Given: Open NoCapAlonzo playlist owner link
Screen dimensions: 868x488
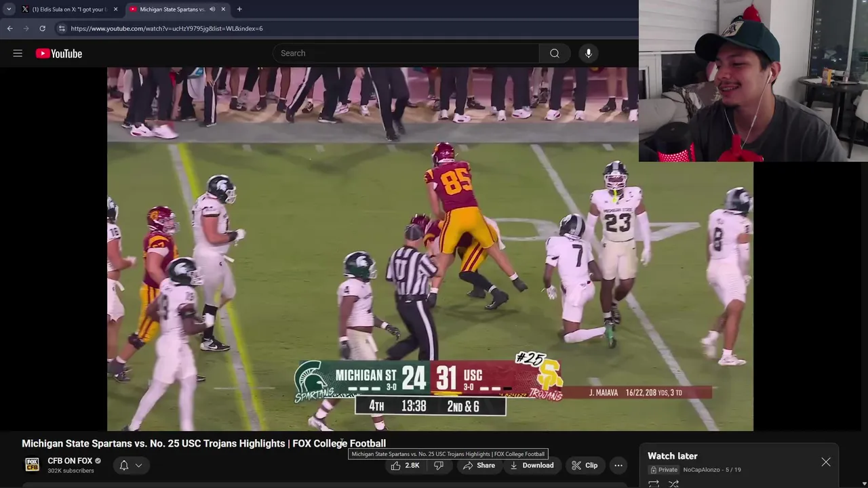Looking at the screenshot, I should pyautogui.click(x=701, y=470).
